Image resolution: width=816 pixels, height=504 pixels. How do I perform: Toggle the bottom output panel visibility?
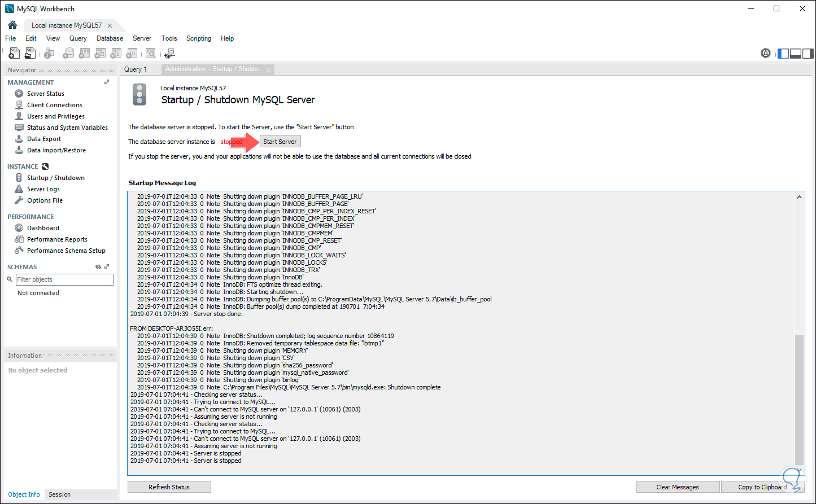[x=796, y=54]
